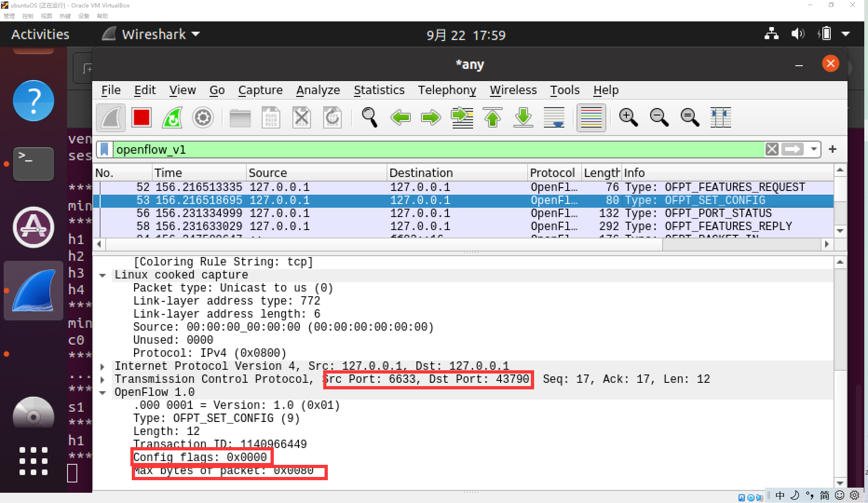Jump to the last packet

pyautogui.click(x=523, y=118)
